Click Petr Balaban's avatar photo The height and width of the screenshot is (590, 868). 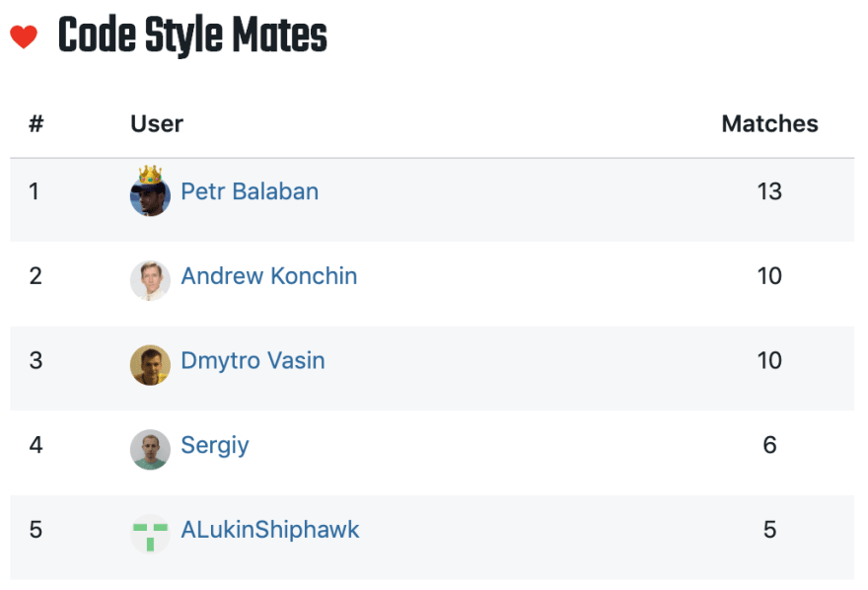[x=150, y=197]
